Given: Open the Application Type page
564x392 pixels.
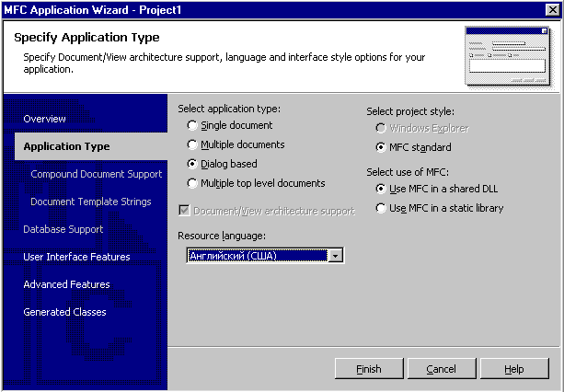Looking at the screenshot, I should point(66,146).
